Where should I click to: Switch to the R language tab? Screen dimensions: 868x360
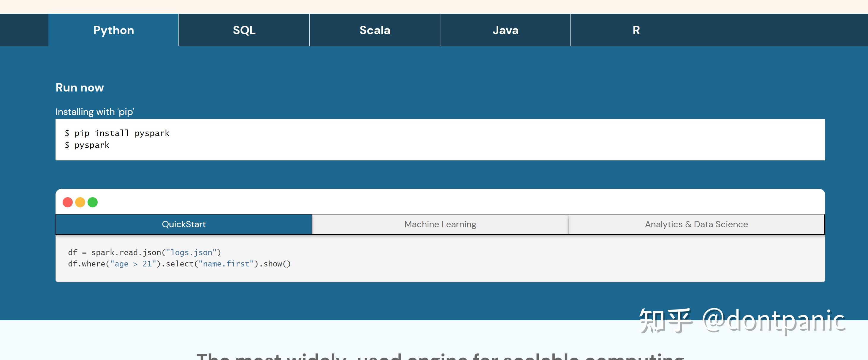tap(636, 30)
